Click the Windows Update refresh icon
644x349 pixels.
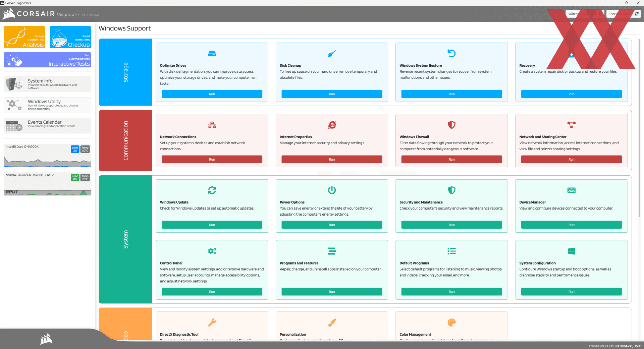(212, 190)
